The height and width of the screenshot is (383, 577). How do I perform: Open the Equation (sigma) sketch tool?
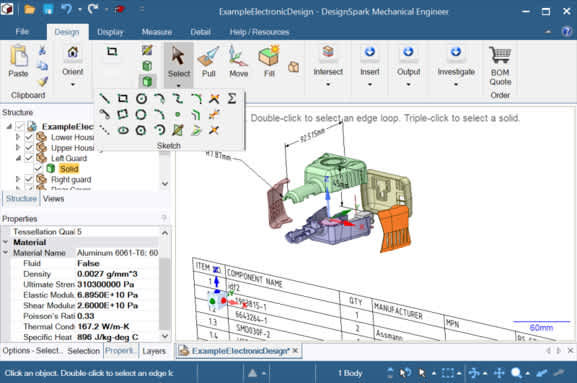point(232,98)
